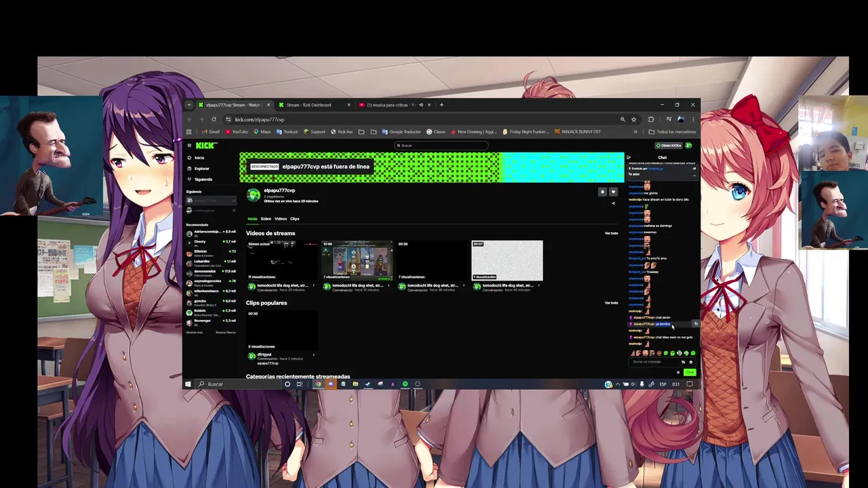This screenshot has width=868, height=488.
Task: Click the notification bell on the channel
Action: coord(602,192)
